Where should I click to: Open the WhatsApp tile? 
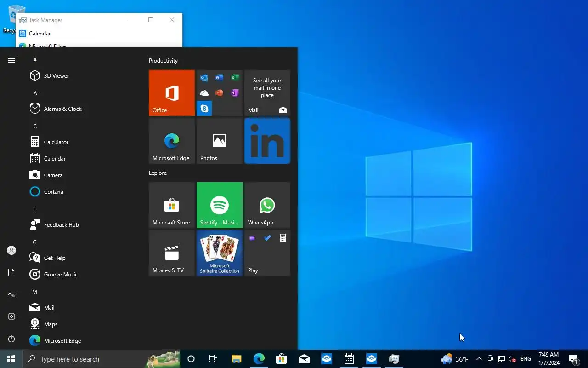point(267,205)
